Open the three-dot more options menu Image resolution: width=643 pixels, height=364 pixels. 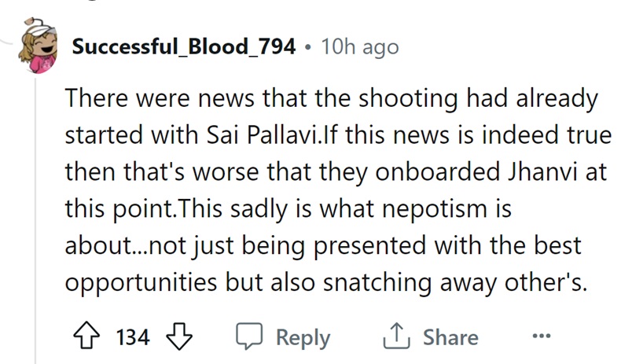[x=542, y=336]
